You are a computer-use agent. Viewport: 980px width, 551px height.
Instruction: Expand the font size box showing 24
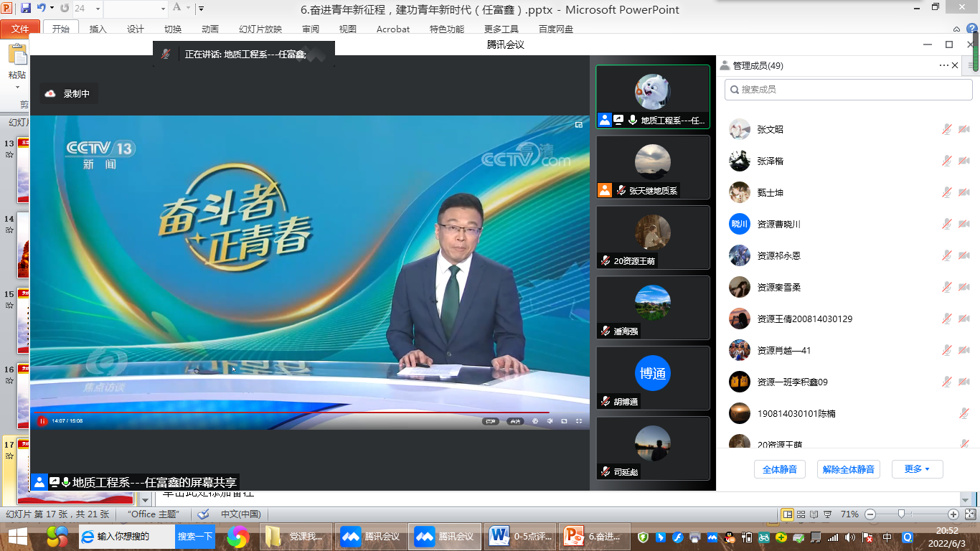click(97, 9)
